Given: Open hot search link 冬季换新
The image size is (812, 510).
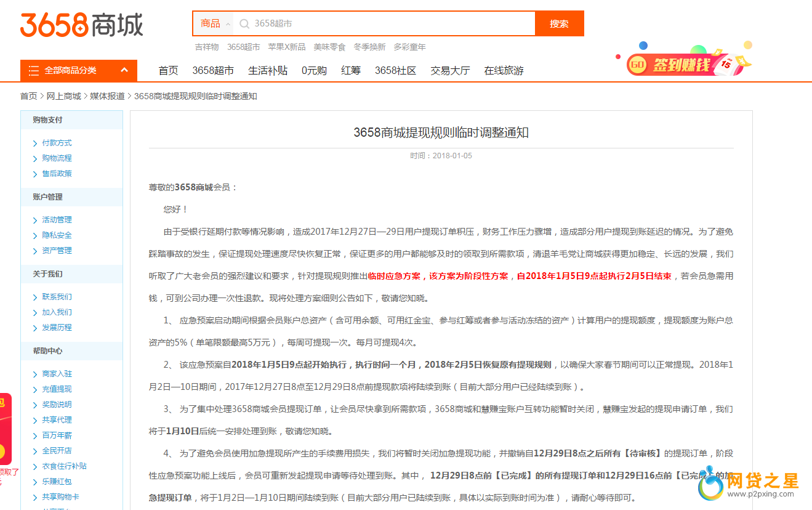Looking at the screenshot, I should 369,47.
